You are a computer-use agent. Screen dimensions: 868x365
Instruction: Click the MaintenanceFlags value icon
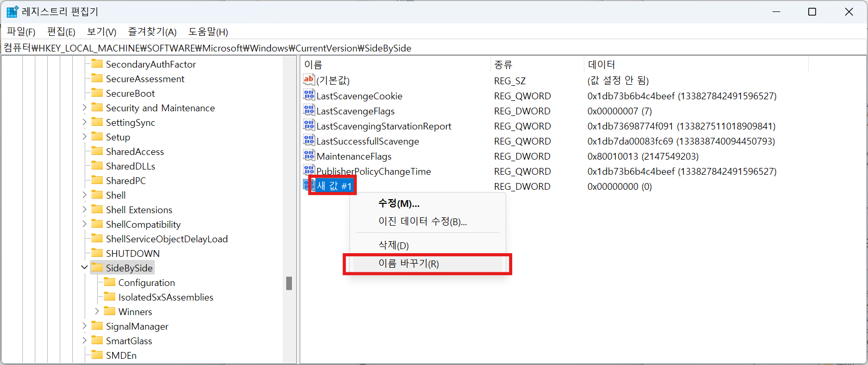pyautogui.click(x=309, y=155)
